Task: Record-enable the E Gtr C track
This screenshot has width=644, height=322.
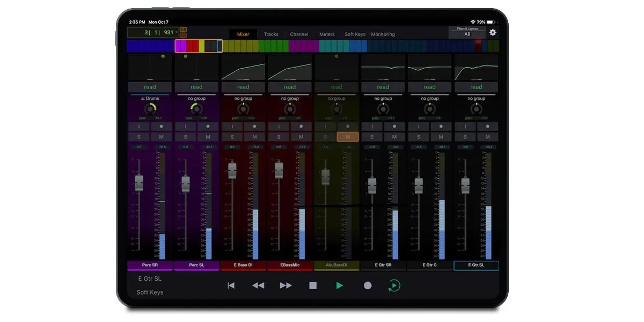Action: [441, 127]
